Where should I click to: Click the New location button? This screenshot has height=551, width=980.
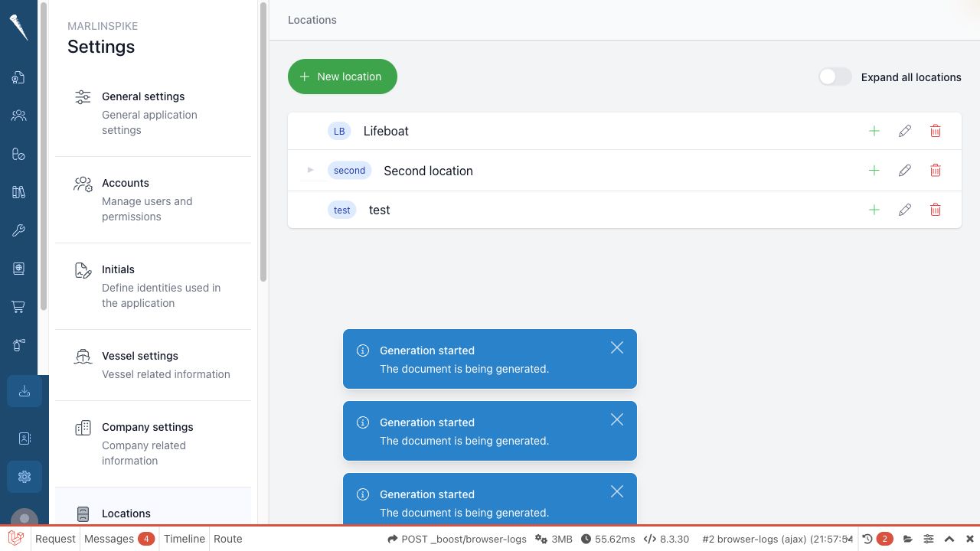coord(342,77)
